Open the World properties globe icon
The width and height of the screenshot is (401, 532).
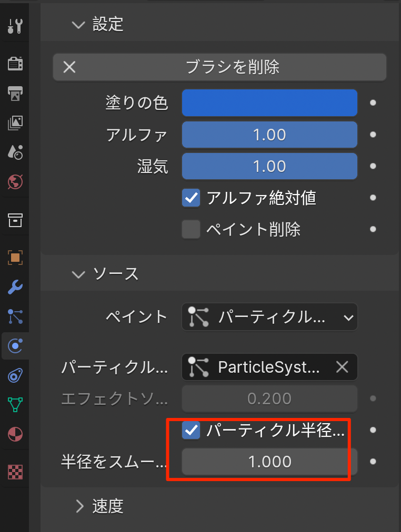tap(15, 182)
